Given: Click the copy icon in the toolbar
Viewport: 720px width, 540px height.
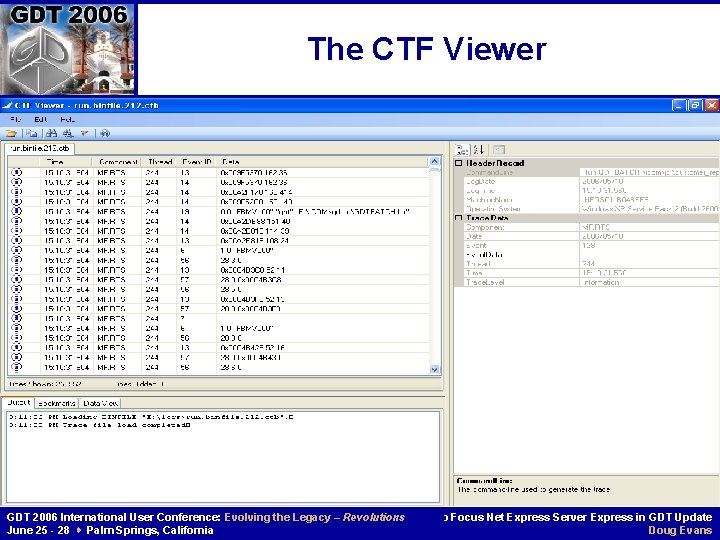Looking at the screenshot, I should click(31, 134).
